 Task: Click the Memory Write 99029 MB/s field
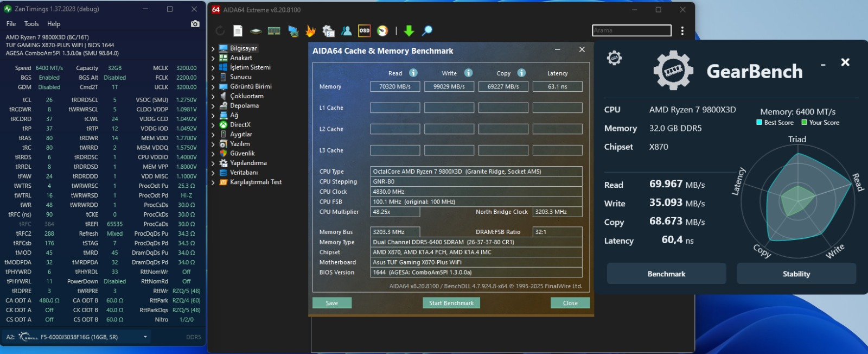coord(449,86)
